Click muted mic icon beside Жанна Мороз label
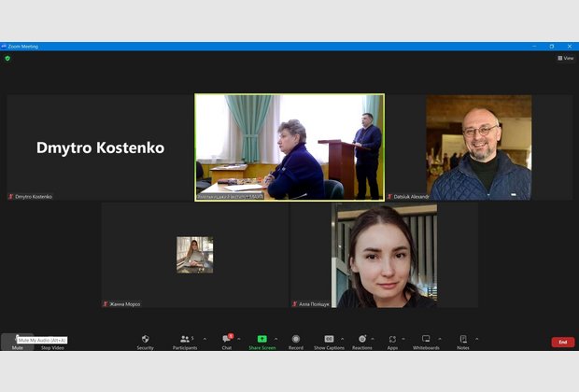Image resolution: width=579 pixels, height=392 pixels. (x=106, y=304)
